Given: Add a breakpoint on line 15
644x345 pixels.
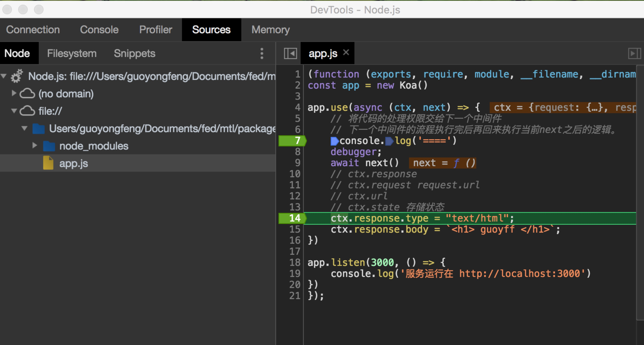Looking at the screenshot, I should tap(295, 229).
